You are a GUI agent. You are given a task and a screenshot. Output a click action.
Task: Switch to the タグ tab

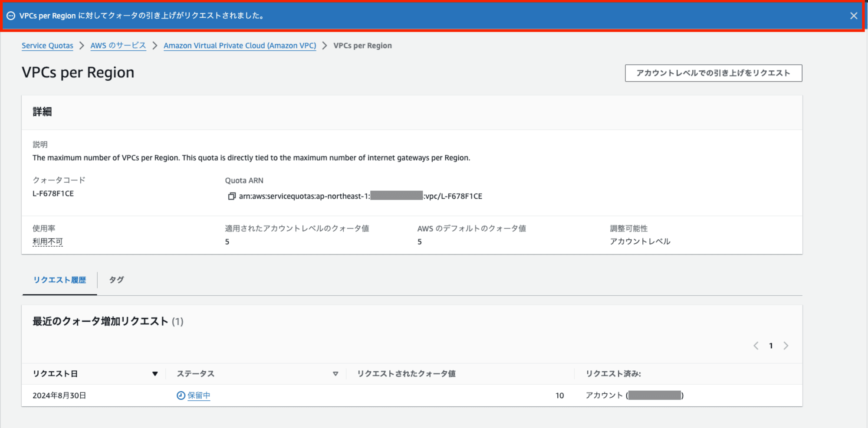click(116, 280)
